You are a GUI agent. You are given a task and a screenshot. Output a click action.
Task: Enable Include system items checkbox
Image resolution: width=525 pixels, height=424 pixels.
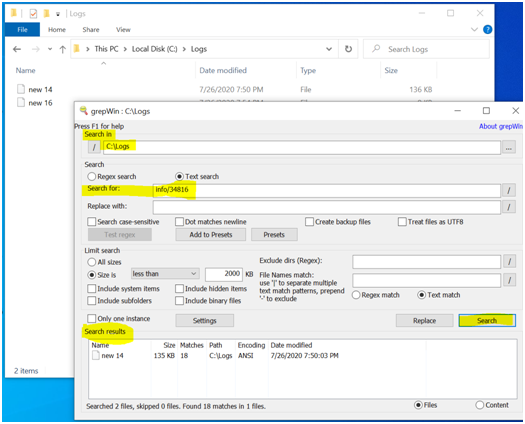pos(91,289)
